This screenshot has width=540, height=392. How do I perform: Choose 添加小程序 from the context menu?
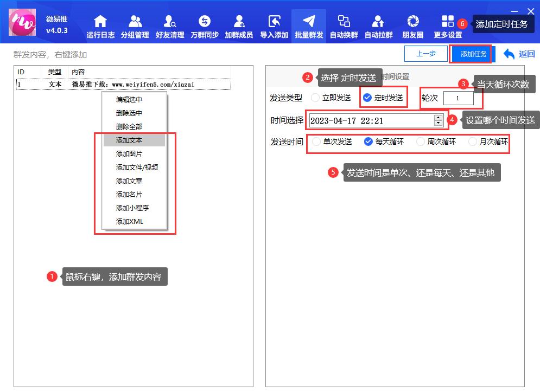pyautogui.click(x=132, y=208)
